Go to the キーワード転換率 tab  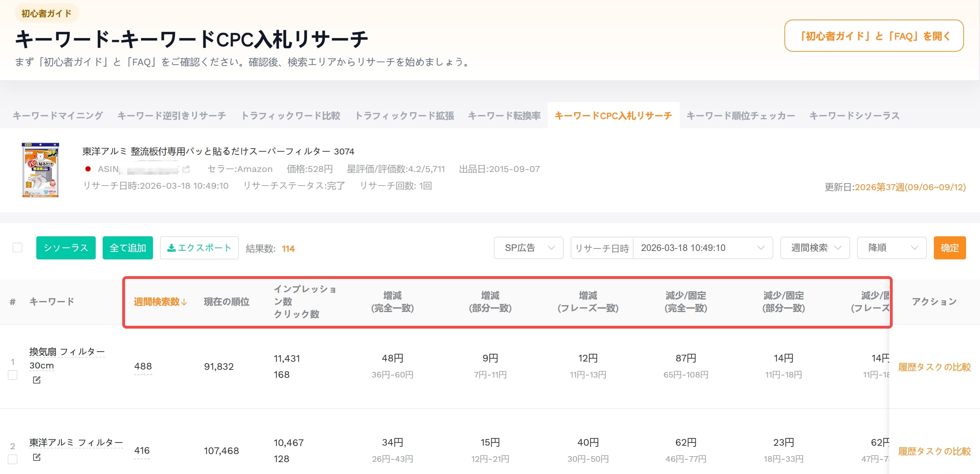[x=504, y=115]
